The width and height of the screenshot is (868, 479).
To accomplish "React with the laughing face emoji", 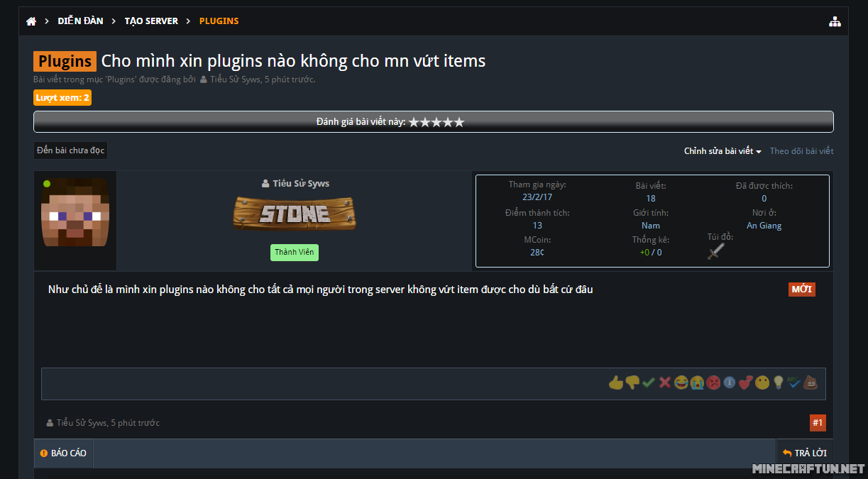I will pyautogui.click(x=681, y=383).
